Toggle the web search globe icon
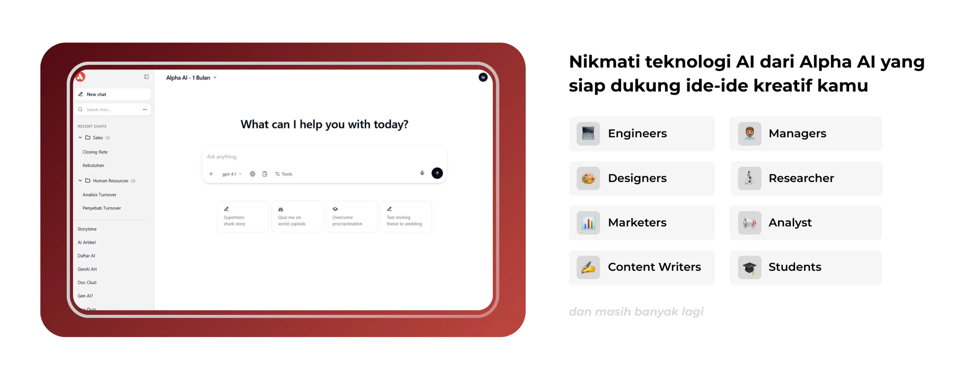The height and width of the screenshot is (371, 980). [x=253, y=174]
